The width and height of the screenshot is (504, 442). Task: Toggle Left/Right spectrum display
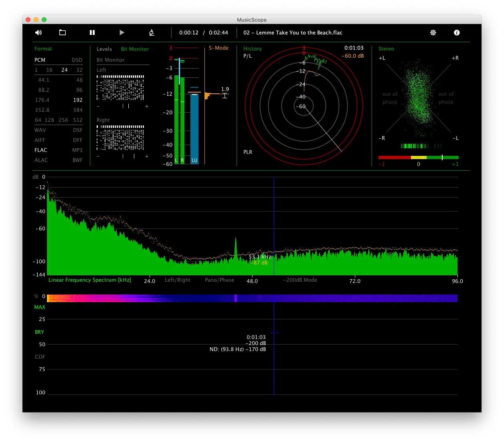(x=178, y=280)
